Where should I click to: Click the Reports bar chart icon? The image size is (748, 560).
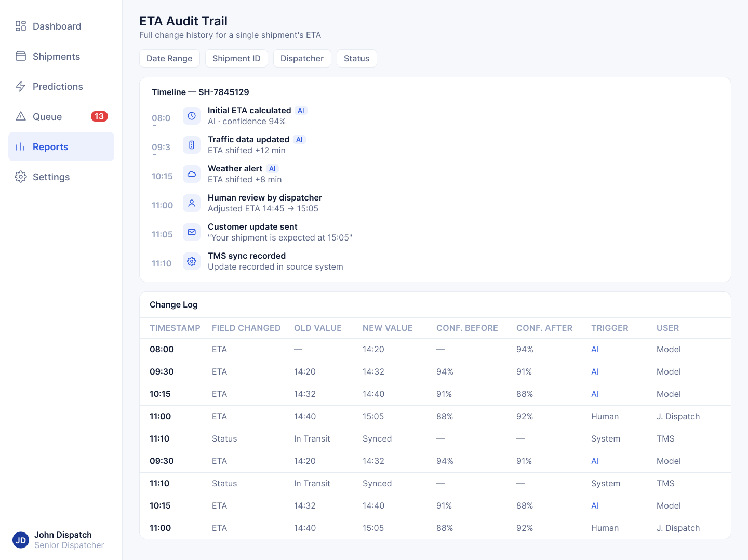(21, 146)
